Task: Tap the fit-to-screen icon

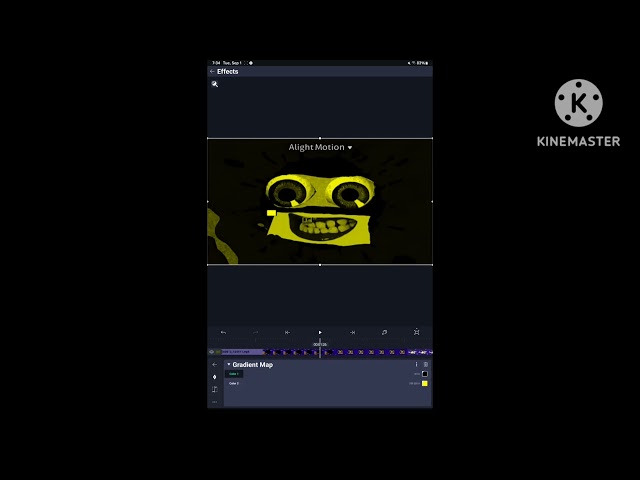Action: coord(416,332)
